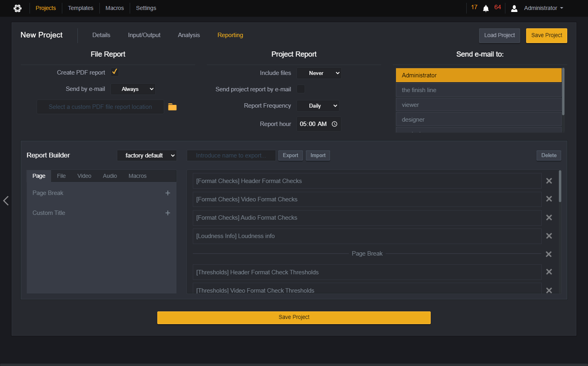Click the report items list scrollbar
The height and width of the screenshot is (366, 588).
[x=560, y=187]
